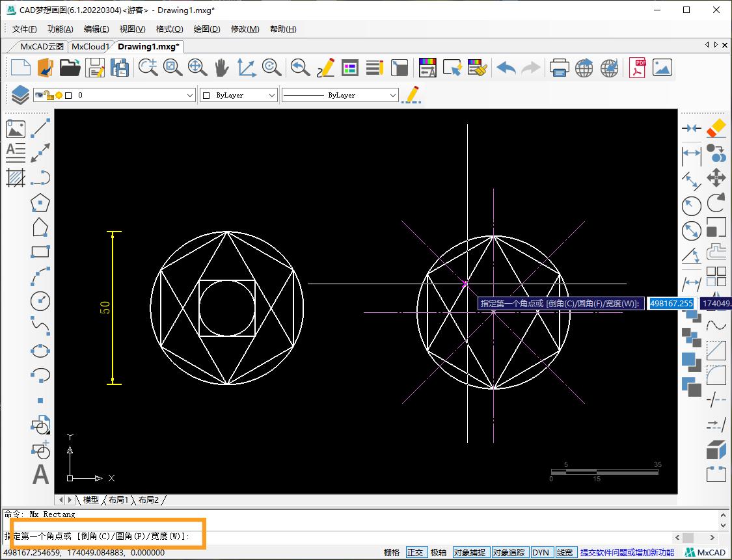732x560 pixels.
Task: Click the Export to PDF icon
Action: tap(637, 68)
